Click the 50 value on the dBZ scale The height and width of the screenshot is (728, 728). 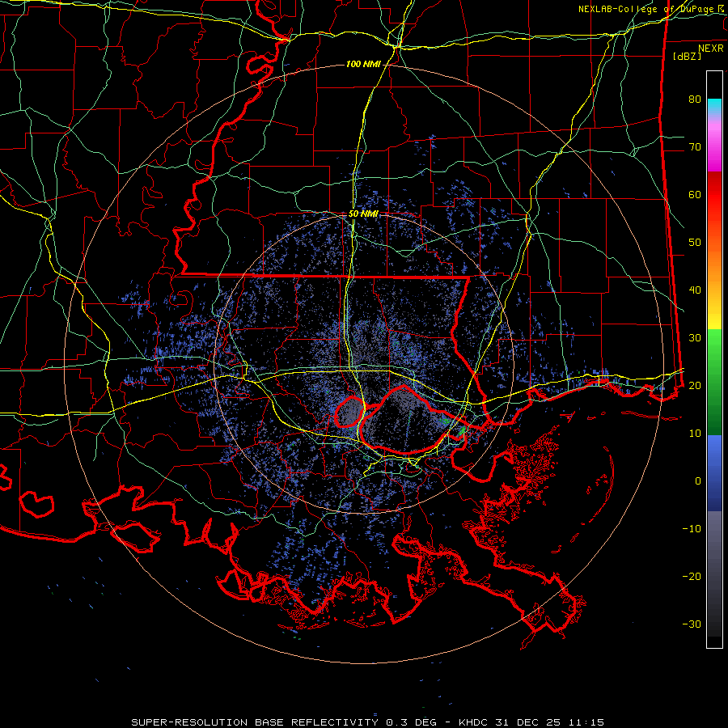695,243
